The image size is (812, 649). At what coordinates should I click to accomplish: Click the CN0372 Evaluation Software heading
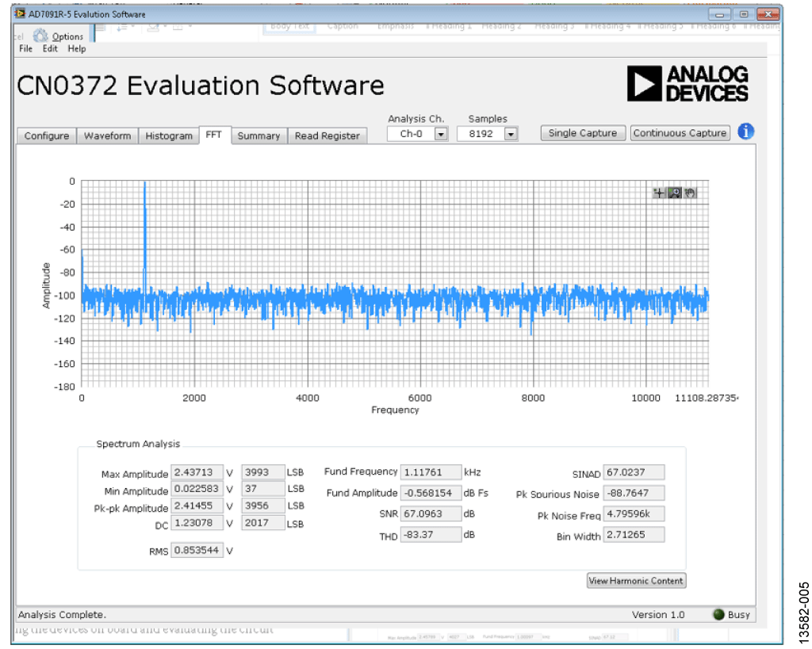tap(201, 86)
